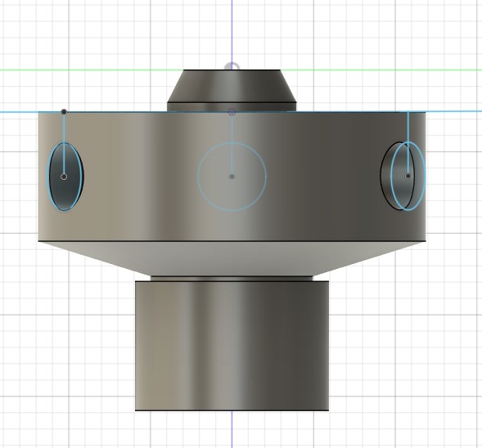482x448 pixels.
Task: Select the lower small cylinder body face
Action: (232, 346)
